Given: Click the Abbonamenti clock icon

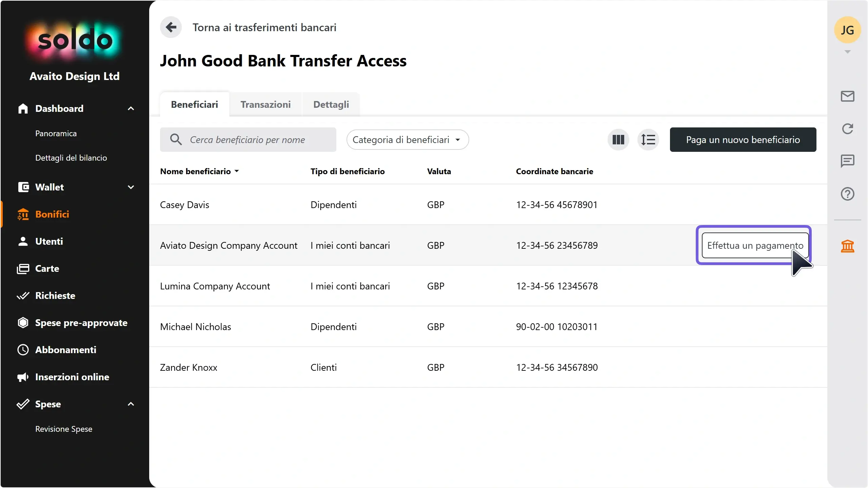Looking at the screenshot, I should (x=23, y=350).
